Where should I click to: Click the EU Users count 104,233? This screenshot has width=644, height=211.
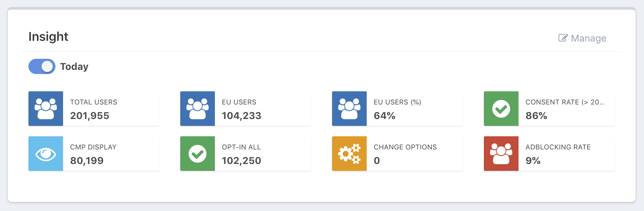(x=242, y=116)
